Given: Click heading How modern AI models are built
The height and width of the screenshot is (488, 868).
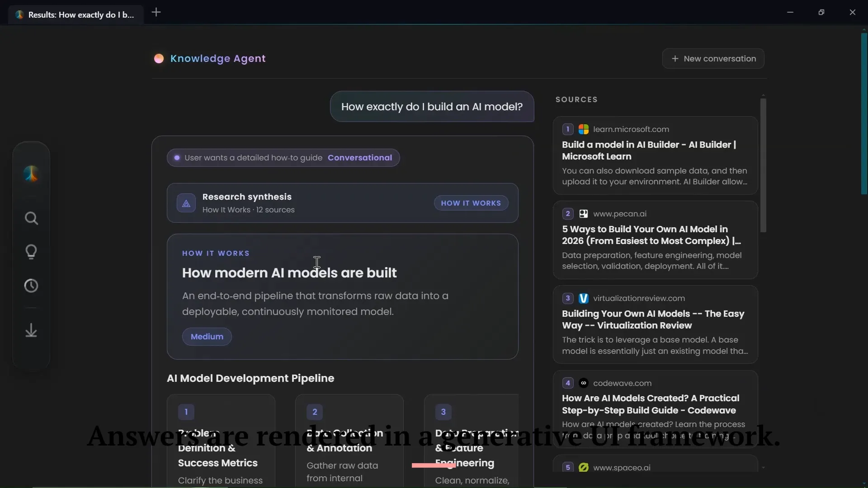Looking at the screenshot, I should (289, 273).
